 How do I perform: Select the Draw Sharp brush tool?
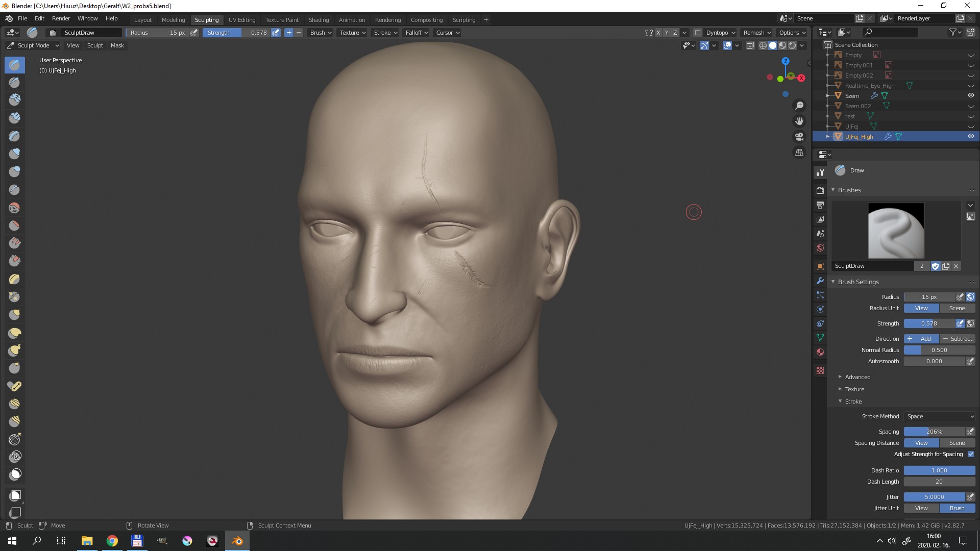click(x=15, y=82)
